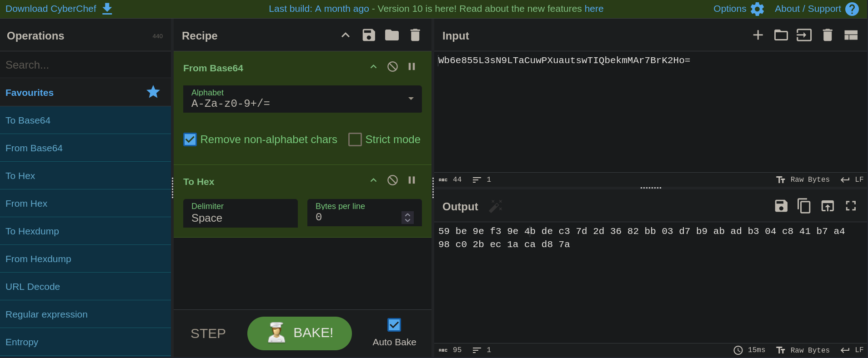
Task: Enable Strict mode checkbox
Action: 355,139
